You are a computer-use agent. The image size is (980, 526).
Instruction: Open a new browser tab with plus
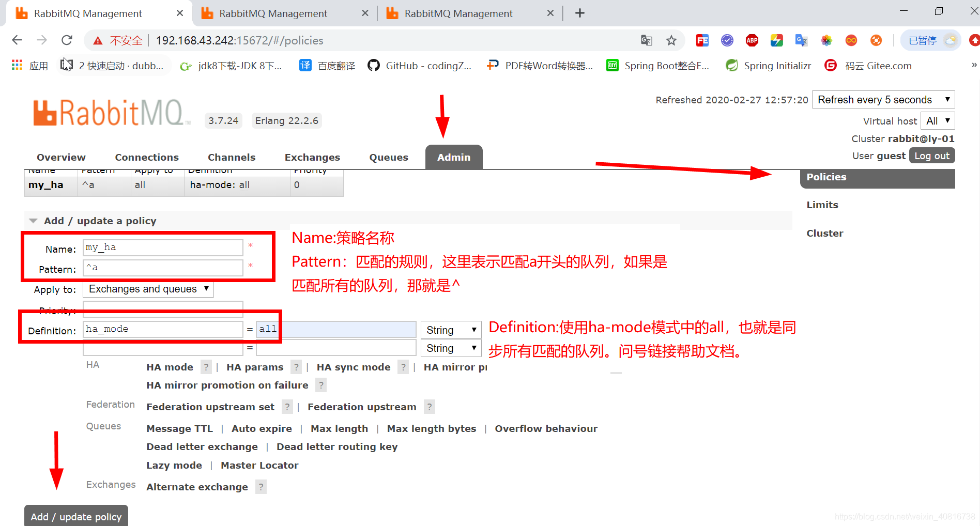(579, 13)
